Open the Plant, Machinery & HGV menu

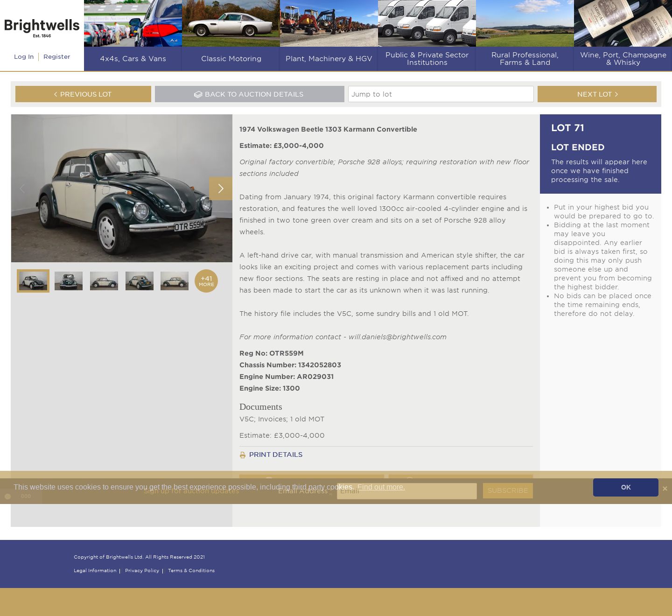point(329,59)
